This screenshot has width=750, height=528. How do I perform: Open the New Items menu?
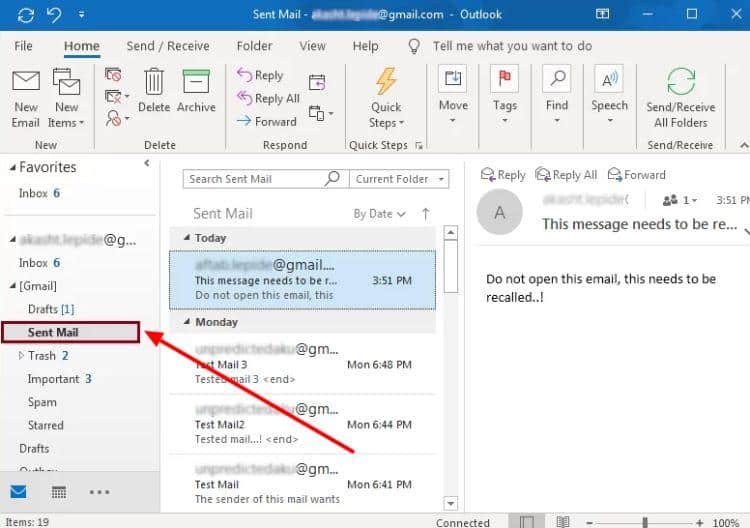coord(66,99)
